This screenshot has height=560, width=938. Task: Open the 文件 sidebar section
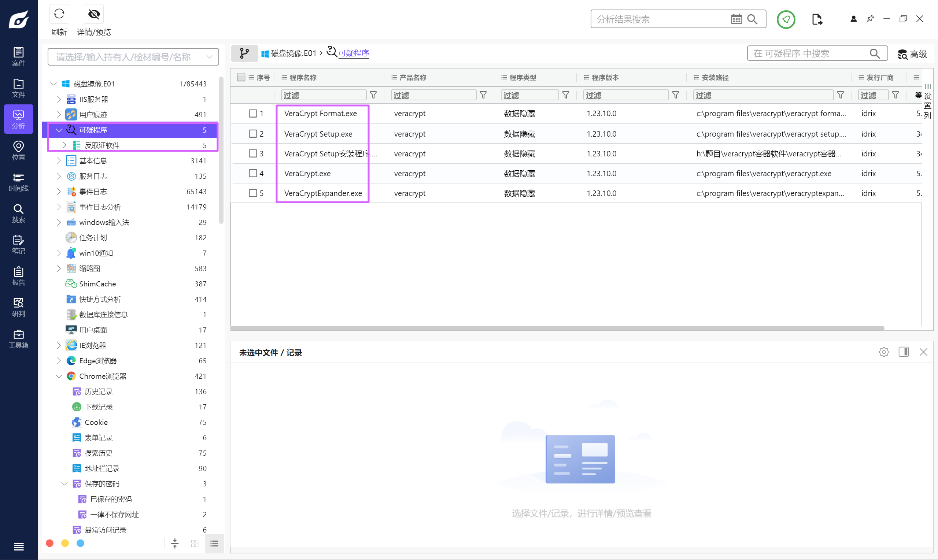pos(18,88)
